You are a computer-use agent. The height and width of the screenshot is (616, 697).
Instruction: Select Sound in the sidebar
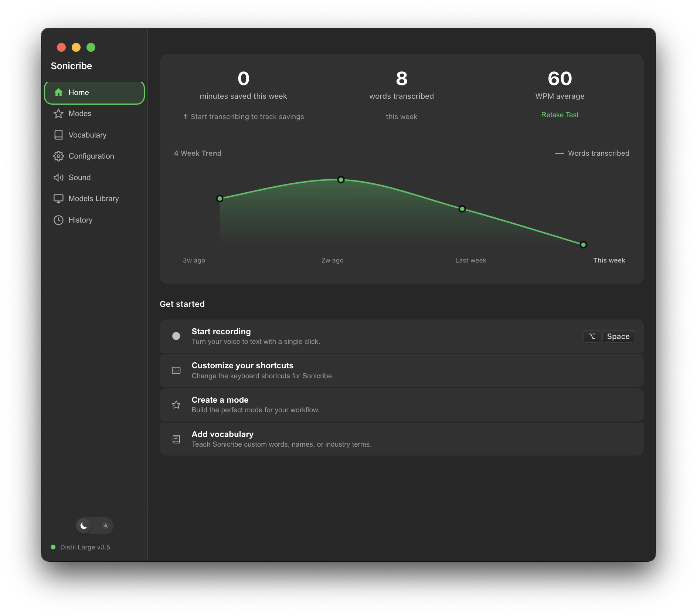click(94, 177)
